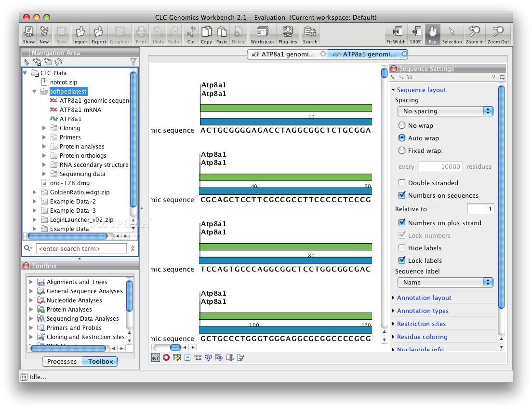This screenshot has height=409, width=532.
Task: Open the Sequence label Name dropdown
Action: pyautogui.click(x=445, y=282)
